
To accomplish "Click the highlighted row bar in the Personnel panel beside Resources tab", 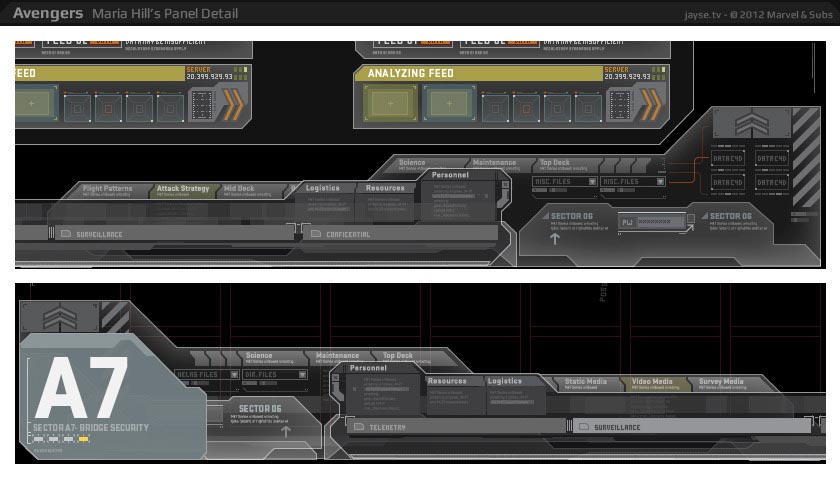I will tap(454, 196).
